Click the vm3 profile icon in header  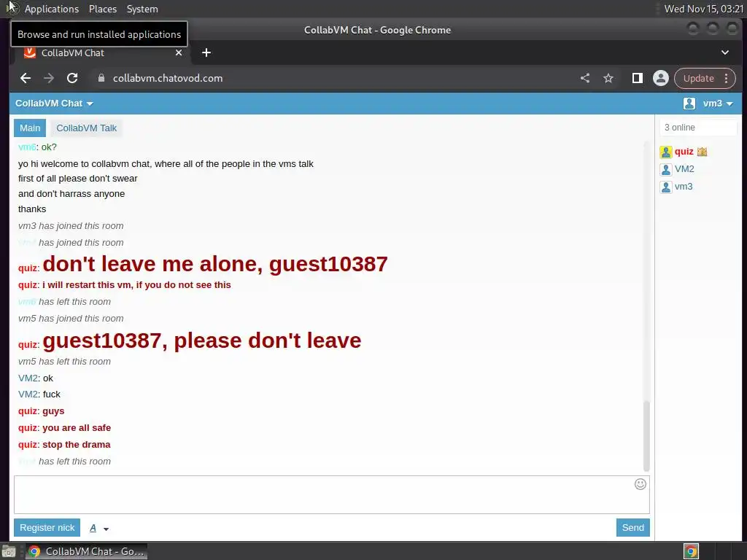pos(689,104)
